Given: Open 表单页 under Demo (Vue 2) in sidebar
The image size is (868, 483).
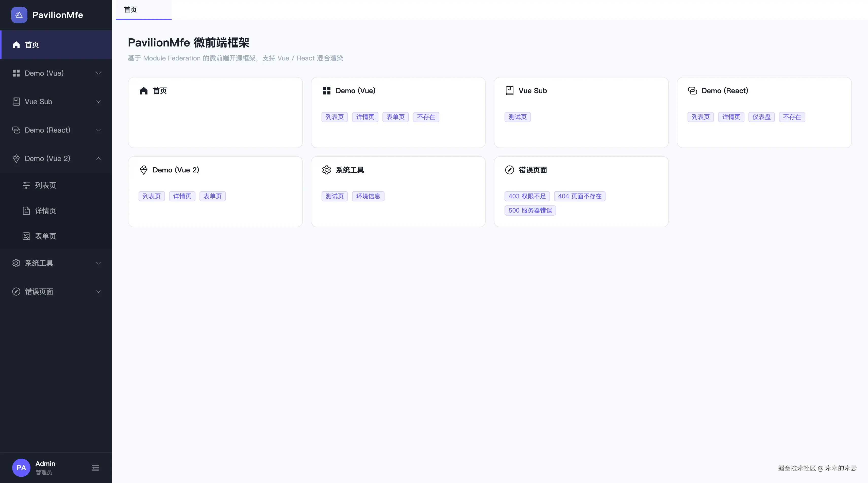Looking at the screenshot, I should (56, 236).
